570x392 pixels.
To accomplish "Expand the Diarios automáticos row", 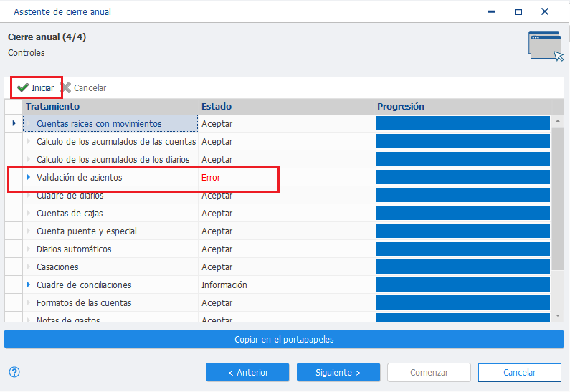I will tap(29, 249).
